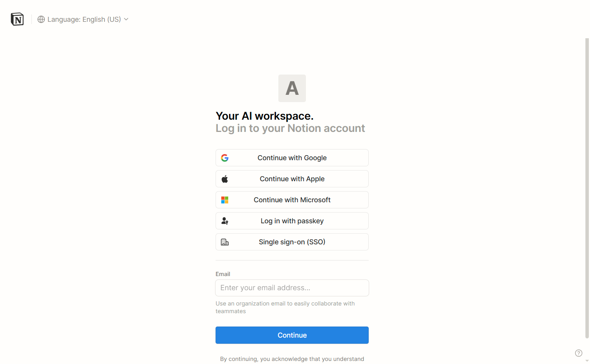
Task: Choose Continue with Microsoft
Action: tap(292, 200)
